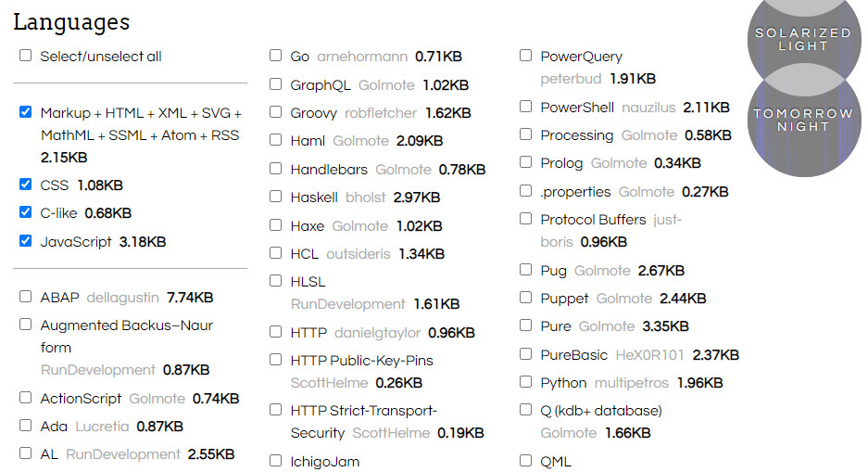
Task: Toggle the Select/unselect all checkbox
Action: 25,56
